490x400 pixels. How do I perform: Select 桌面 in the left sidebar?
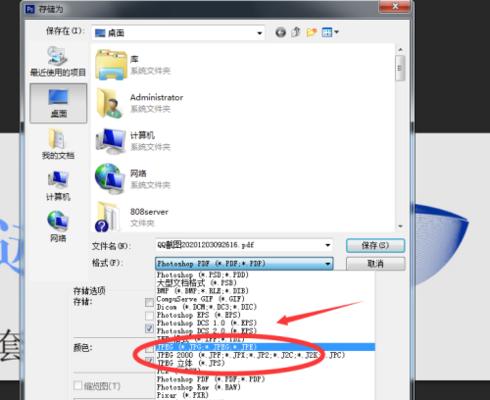pos(58,103)
